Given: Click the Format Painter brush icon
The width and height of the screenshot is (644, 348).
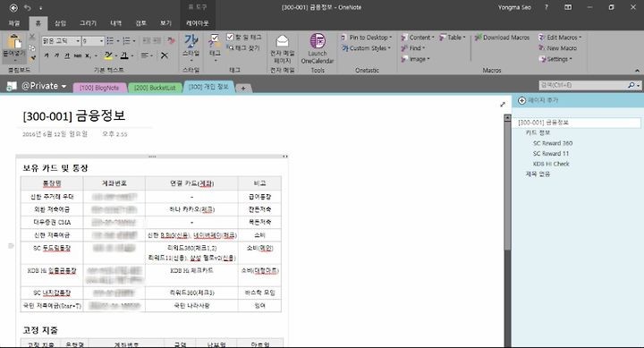Looking at the screenshot, I should (x=32, y=58).
